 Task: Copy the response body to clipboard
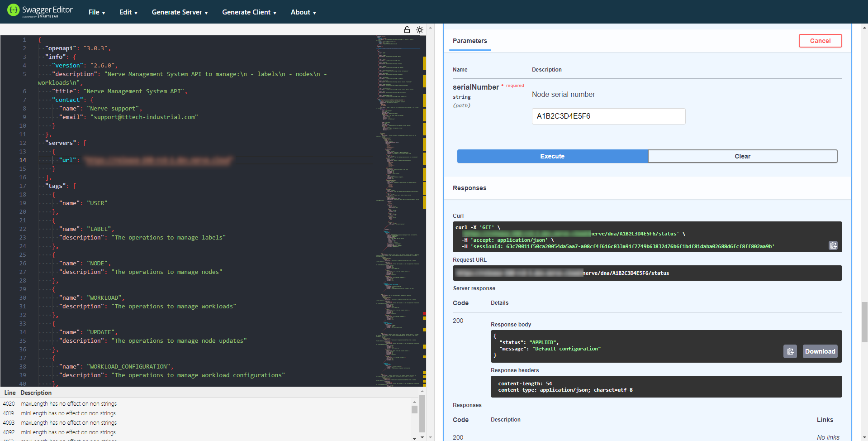point(790,351)
